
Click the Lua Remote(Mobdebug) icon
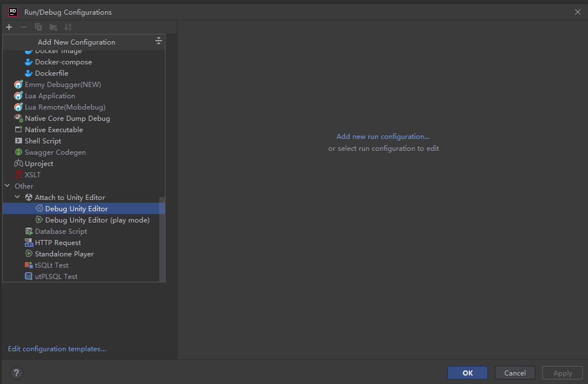point(19,107)
